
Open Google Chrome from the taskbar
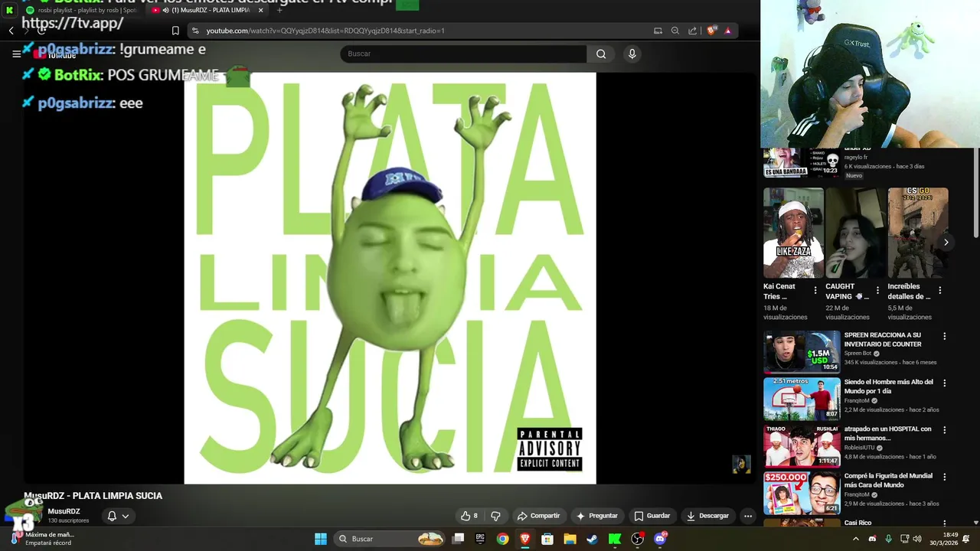click(x=502, y=539)
